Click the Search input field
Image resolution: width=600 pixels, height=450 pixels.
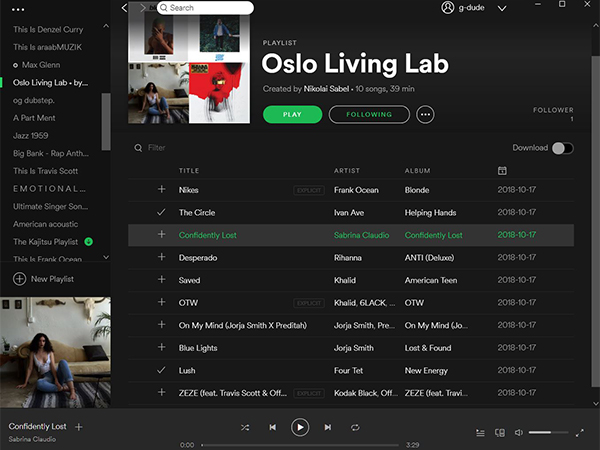pyautogui.click(x=205, y=8)
